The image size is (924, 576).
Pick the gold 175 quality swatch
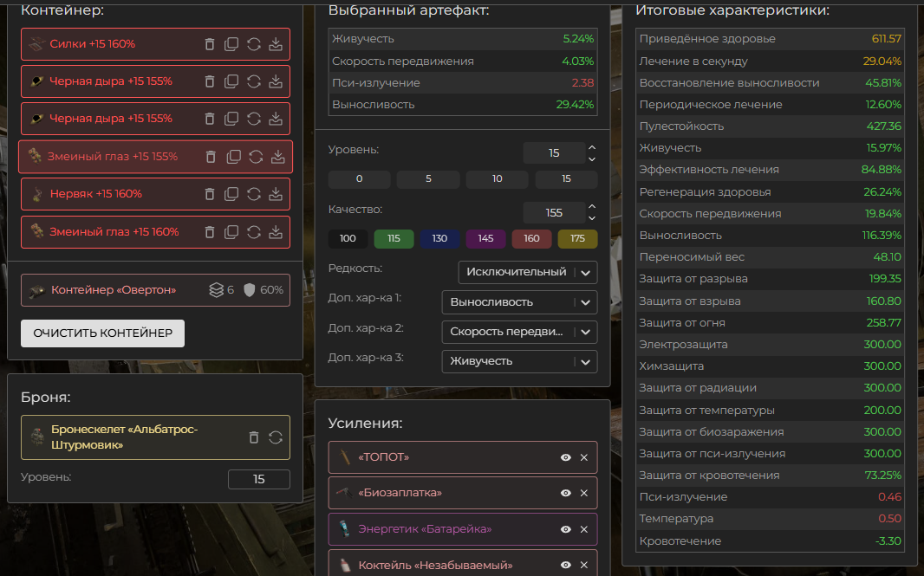pos(577,239)
